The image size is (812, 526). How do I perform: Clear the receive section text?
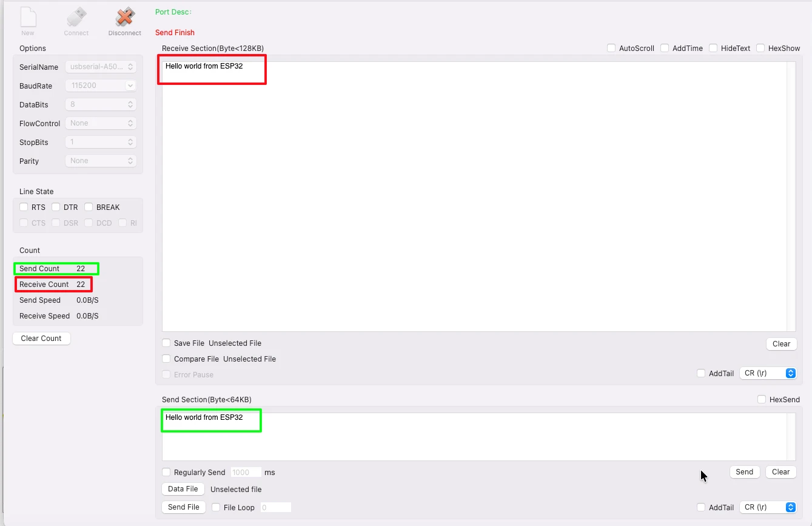(x=781, y=344)
